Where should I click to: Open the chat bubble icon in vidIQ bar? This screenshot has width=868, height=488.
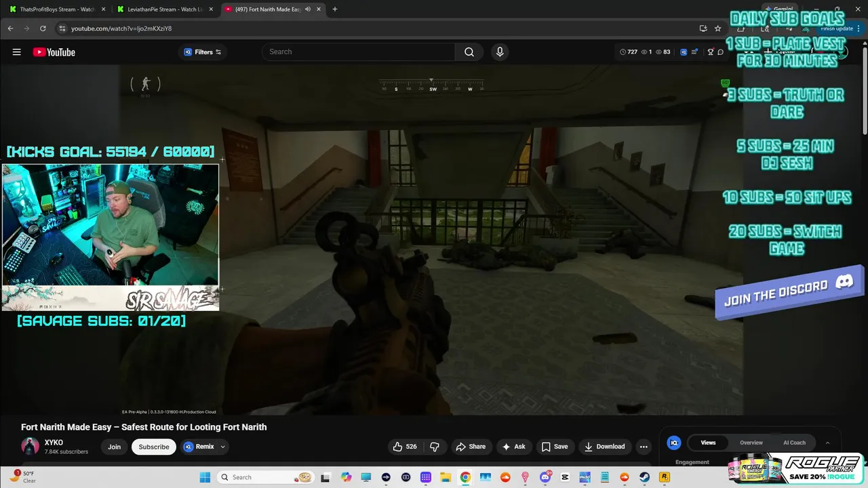(x=720, y=52)
